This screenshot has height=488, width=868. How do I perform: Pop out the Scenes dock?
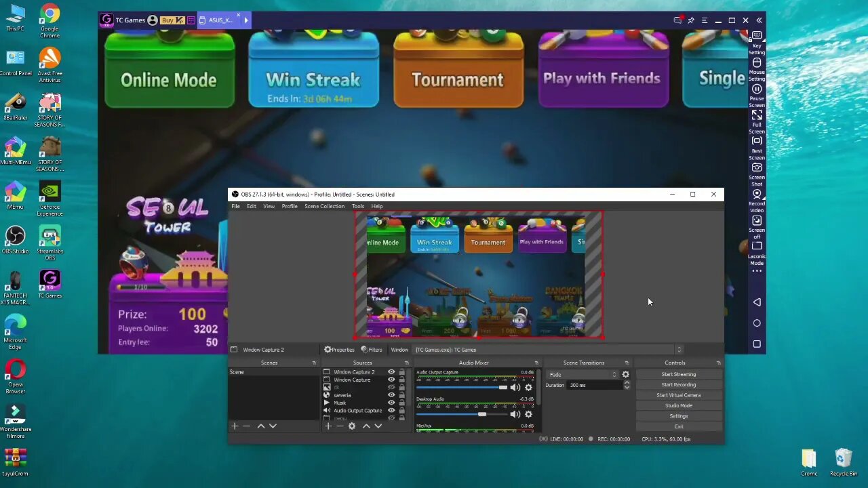[x=314, y=363]
